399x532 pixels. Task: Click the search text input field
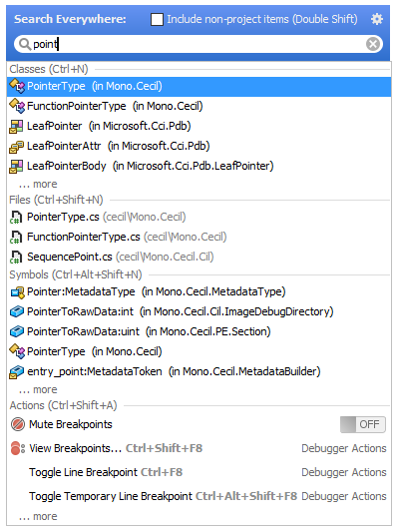coord(199,44)
